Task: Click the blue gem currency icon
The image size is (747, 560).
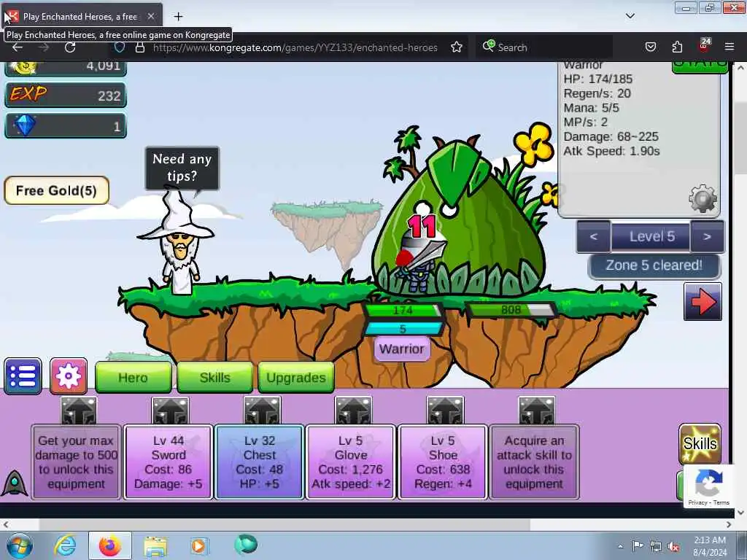Action: click(25, 125)
